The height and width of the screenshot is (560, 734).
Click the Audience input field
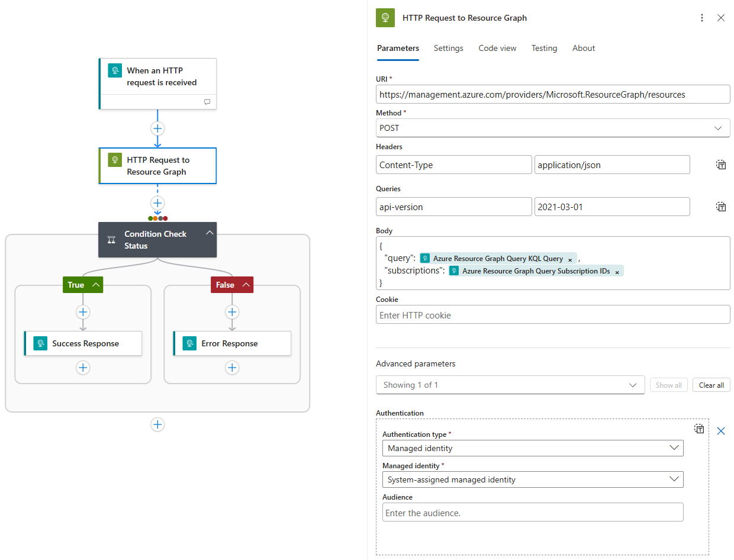[x=532, y=513]
